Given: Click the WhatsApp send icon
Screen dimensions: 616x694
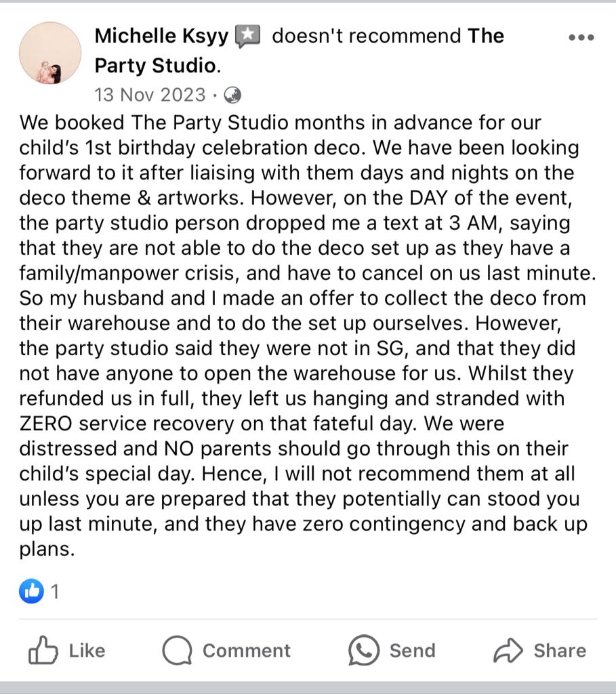Looking at the screenshot, I should [364, 651].
